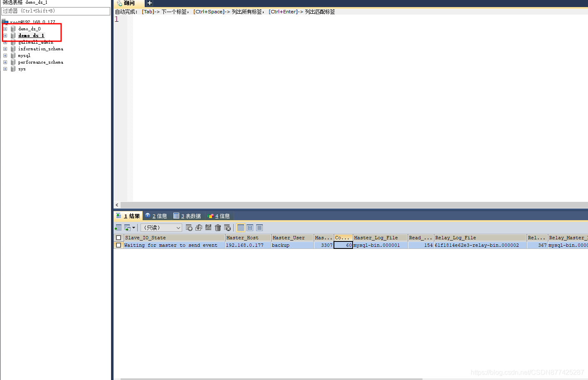This screenshot has height=380, width=588.
Task: Select demo_ds_1 in the object tree
Action: point(31,35)
